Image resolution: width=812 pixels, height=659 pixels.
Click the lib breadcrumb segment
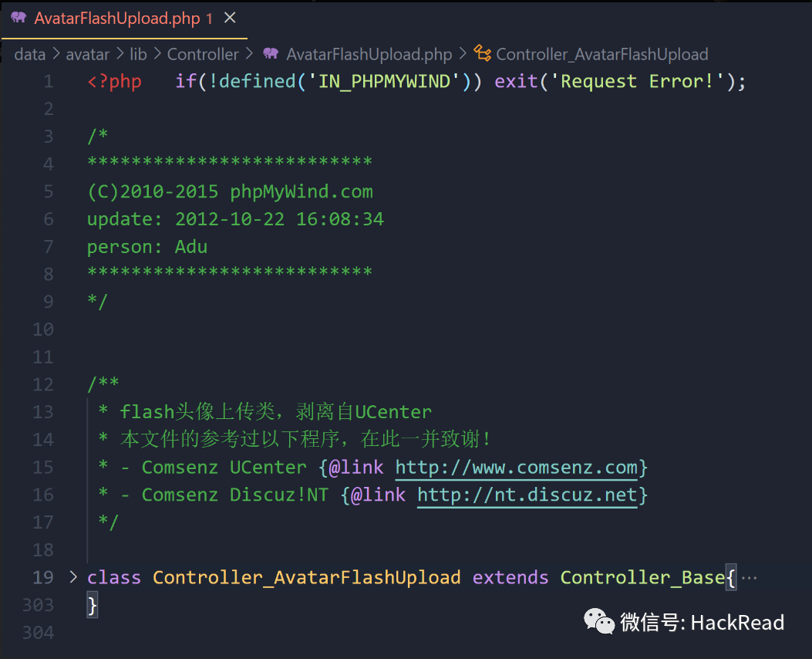pyautogui.click(x=138, y=54)
